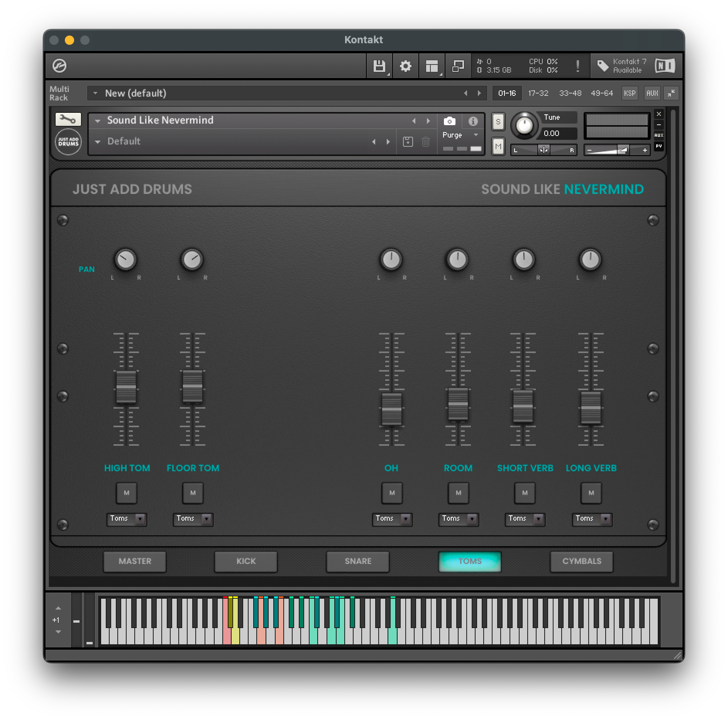Remove instrument with the X icon
Screen dimensions: 728x720
pos(659,114)
